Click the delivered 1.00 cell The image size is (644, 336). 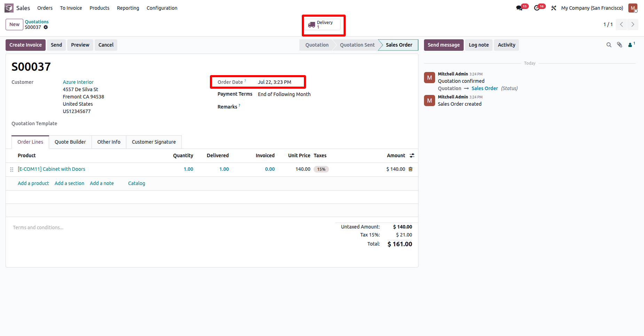[224, 169]
